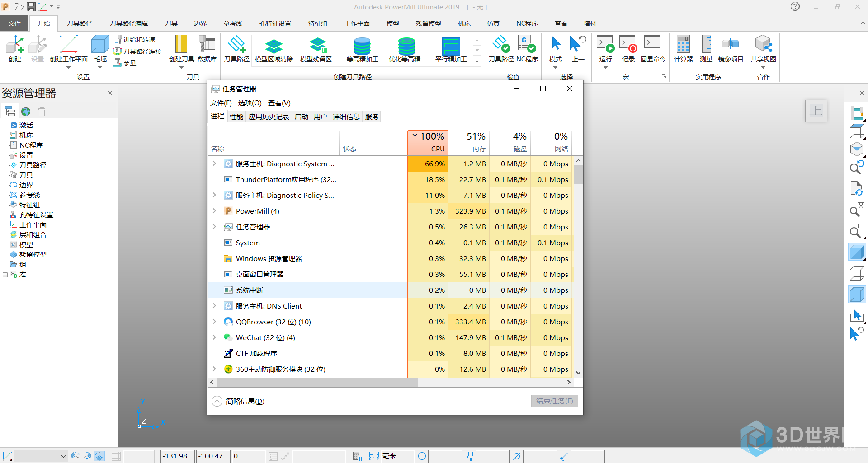The image size is (868, 463).
Task: Click Task Manager horizontal scrollbar
Action: (317, 382)
